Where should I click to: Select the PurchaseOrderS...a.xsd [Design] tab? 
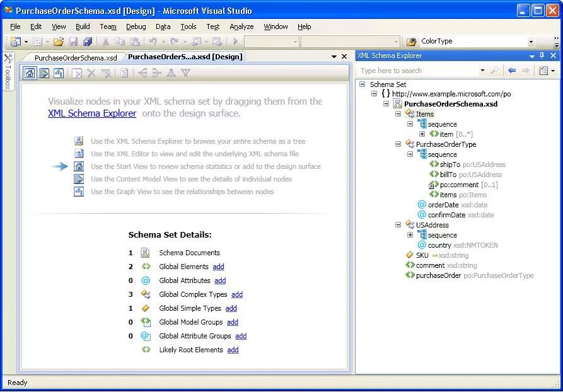point(185,57)
